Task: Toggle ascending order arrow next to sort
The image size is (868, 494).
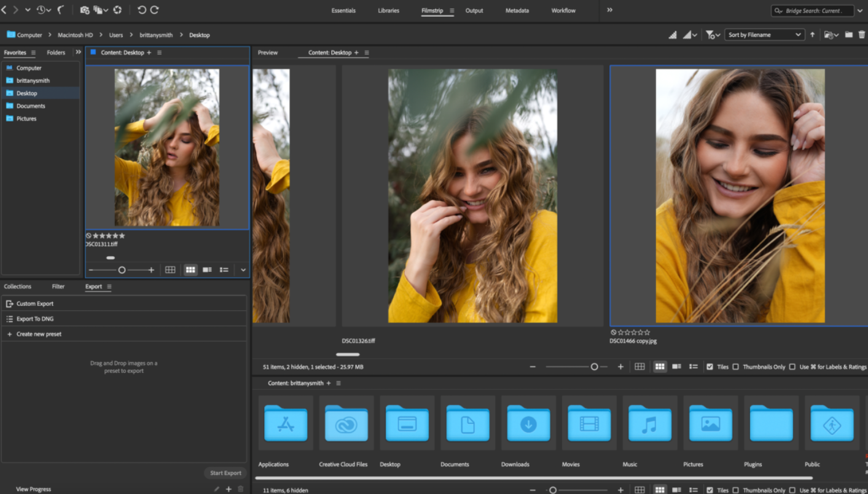Action: (x=812, y=35)
